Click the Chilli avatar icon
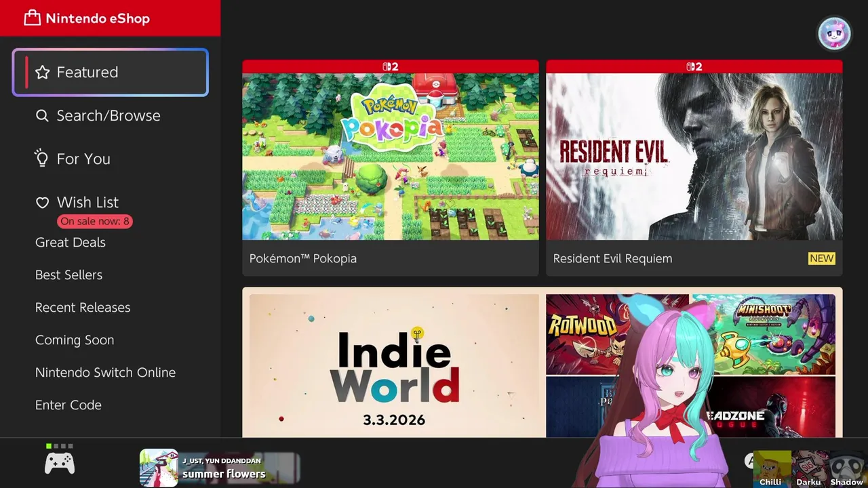The image size is (868, 488). click(772, 468)
